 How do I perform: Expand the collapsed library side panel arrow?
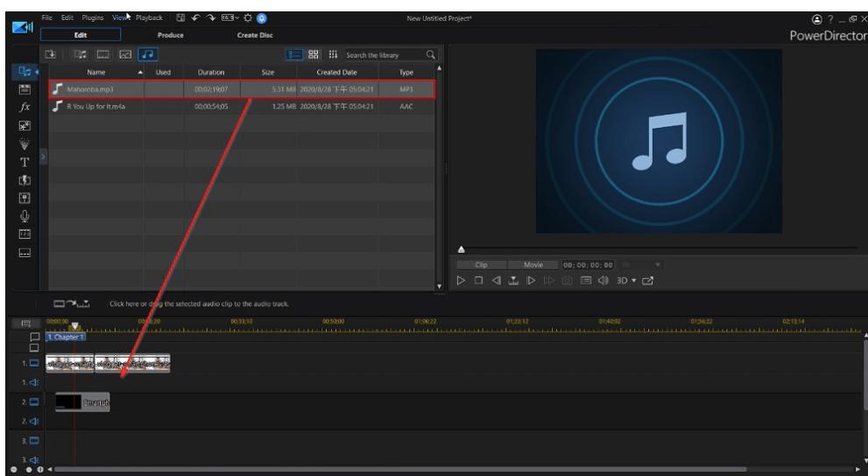click(x=43, y=157)
